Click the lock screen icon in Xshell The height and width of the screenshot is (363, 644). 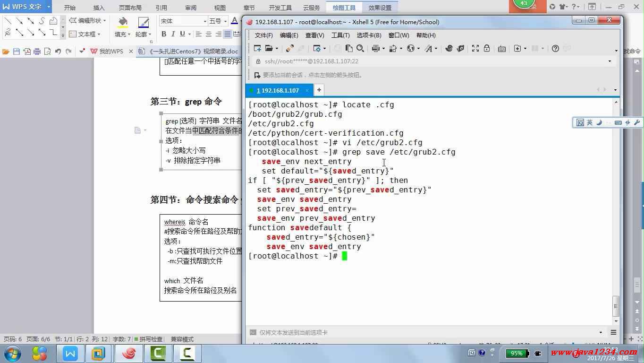486,48
